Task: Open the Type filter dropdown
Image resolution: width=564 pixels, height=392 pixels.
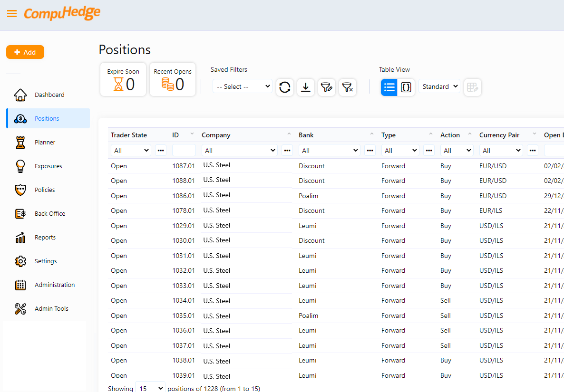Action: point(400,151)
